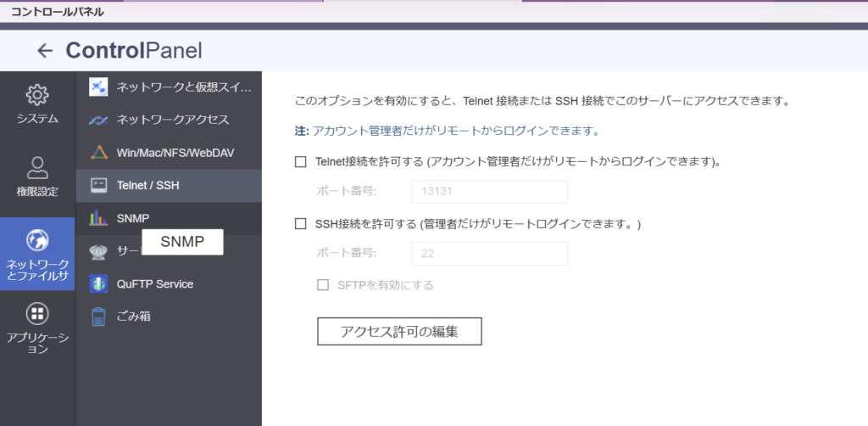
Task: Select the ネットワークとファイルサ globe icon
Action: (x=37, y=241)
